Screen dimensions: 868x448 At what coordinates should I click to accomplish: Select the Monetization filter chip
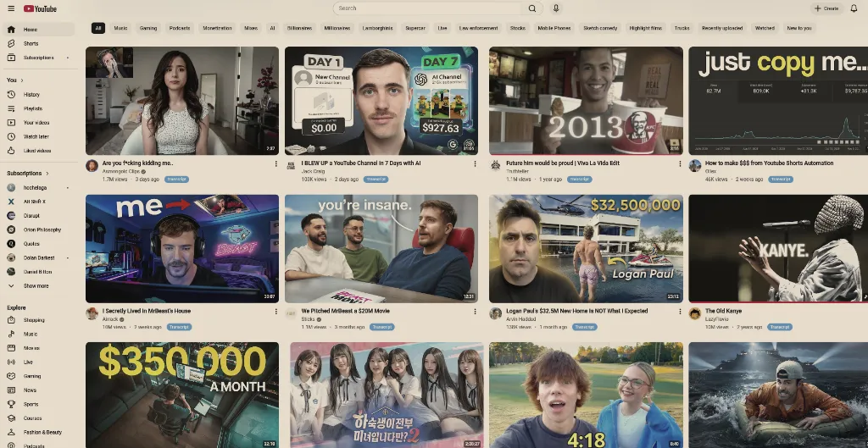tap(218, 28)
